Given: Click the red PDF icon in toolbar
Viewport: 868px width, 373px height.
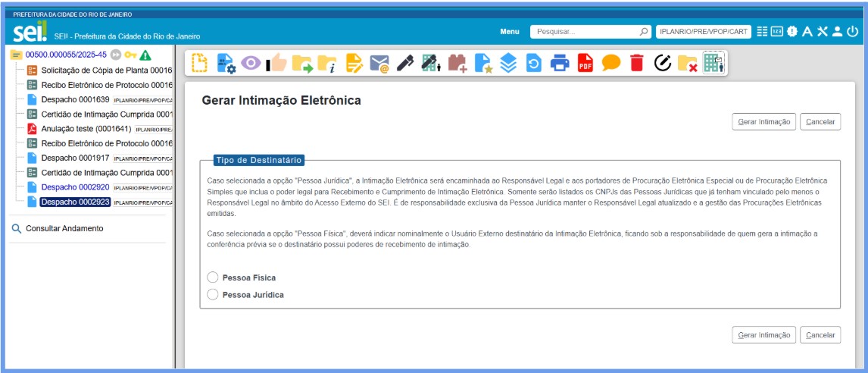Looking at the screenshot, I should [x=585, y=63].
